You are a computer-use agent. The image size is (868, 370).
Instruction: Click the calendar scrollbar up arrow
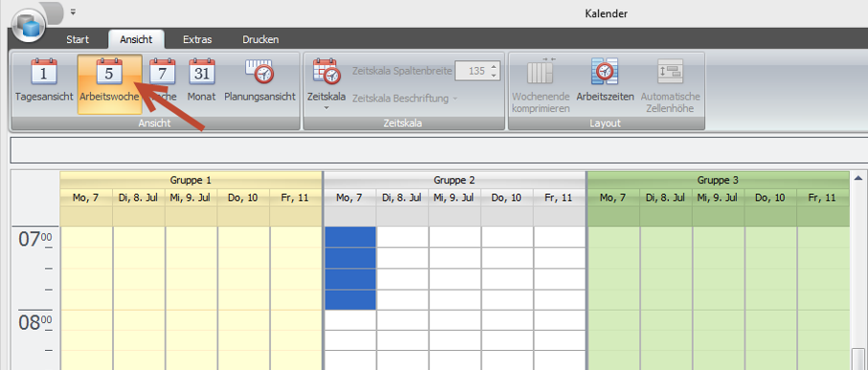858,178
